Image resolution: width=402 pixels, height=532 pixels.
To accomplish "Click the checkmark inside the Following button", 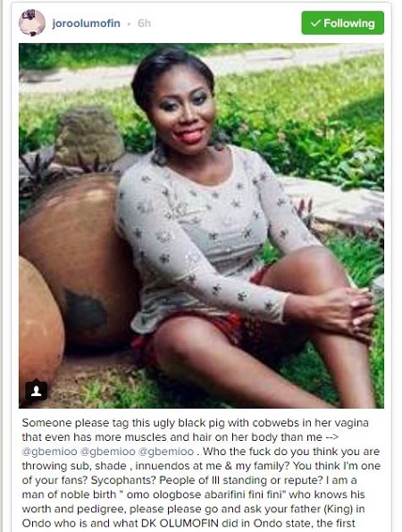I will tap(315, 23).
